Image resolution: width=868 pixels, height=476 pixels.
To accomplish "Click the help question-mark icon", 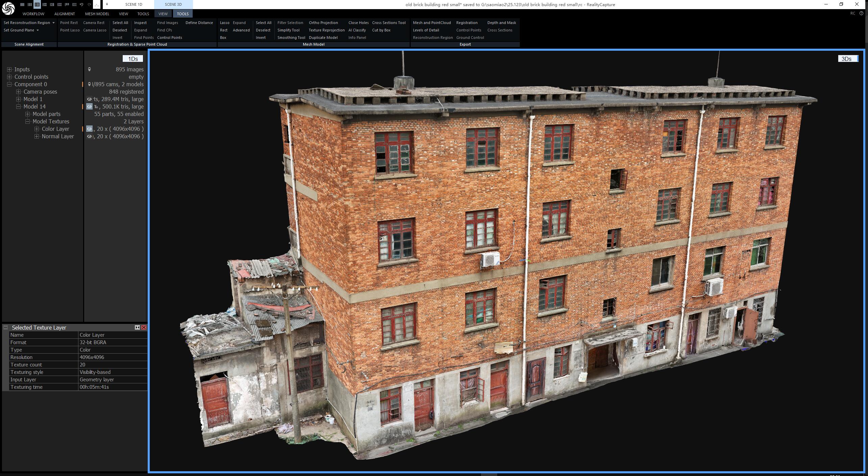I will pos(862,14).
